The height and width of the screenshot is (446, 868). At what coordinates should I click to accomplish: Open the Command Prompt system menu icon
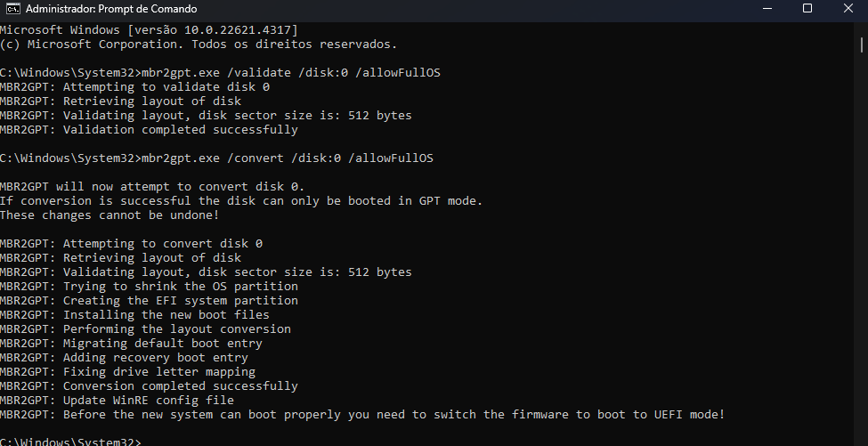[12, 8]
